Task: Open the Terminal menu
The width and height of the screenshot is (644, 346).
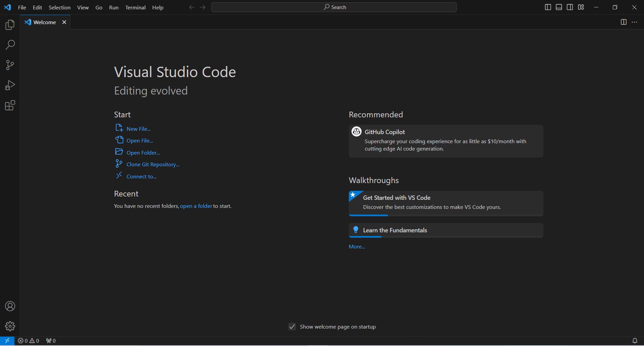Action: 135,7
